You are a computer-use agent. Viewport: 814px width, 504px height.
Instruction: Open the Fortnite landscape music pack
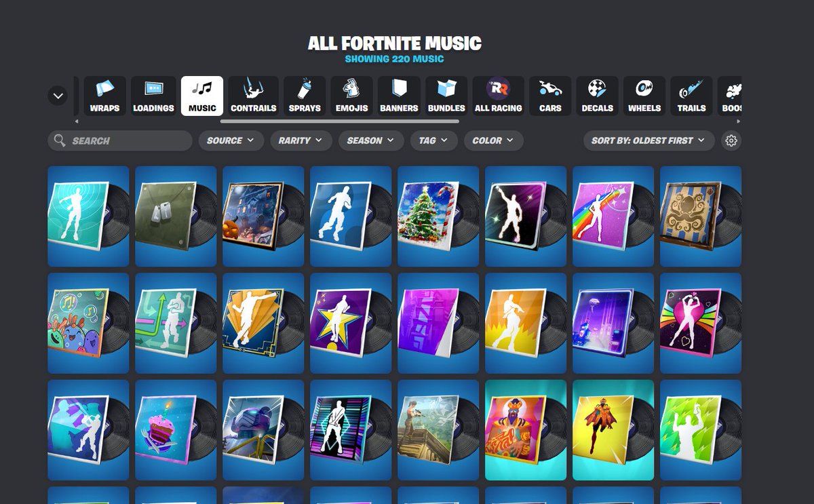tap(438, 430)
